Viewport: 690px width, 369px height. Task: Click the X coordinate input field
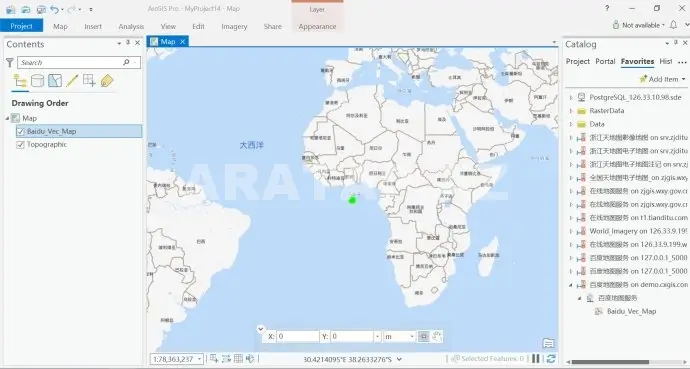(x=298, y=336)
